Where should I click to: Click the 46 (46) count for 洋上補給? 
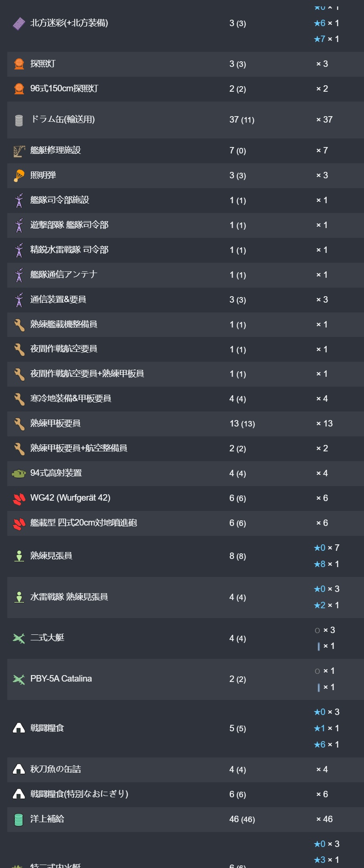point(242,819)
